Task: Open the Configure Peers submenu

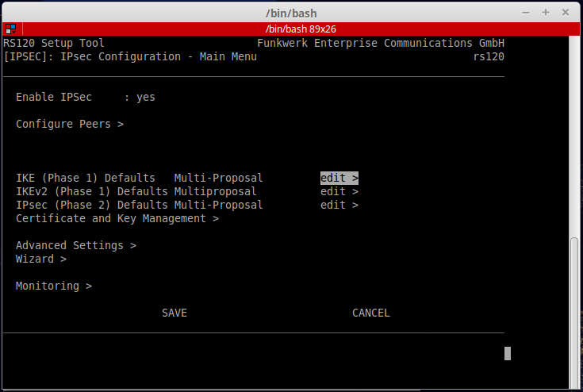Action: click(70, 124)
